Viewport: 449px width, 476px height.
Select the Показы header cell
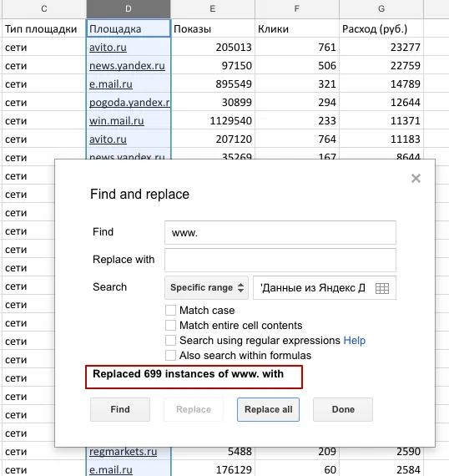pyautogui.click(x=213, y=28)
